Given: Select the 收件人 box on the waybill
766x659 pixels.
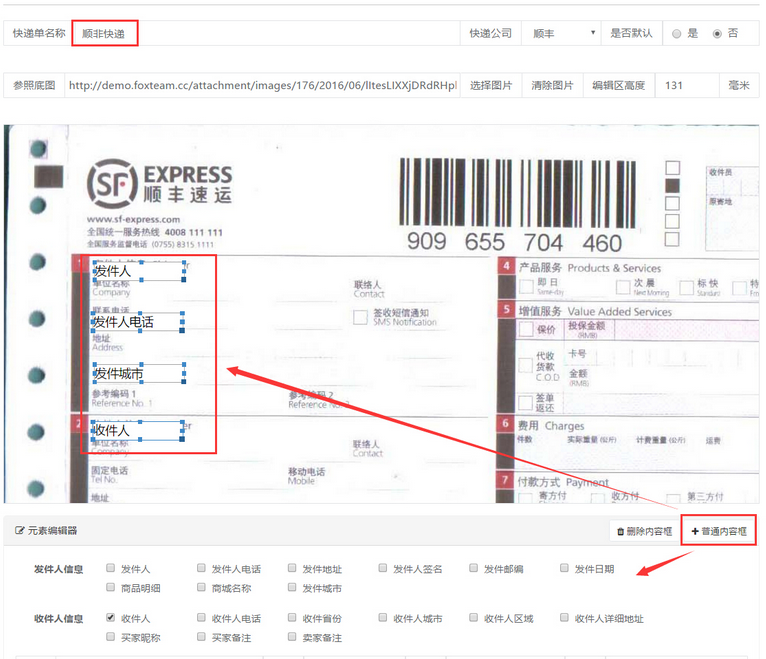Looking at the screenshot, I should point(137,431).
